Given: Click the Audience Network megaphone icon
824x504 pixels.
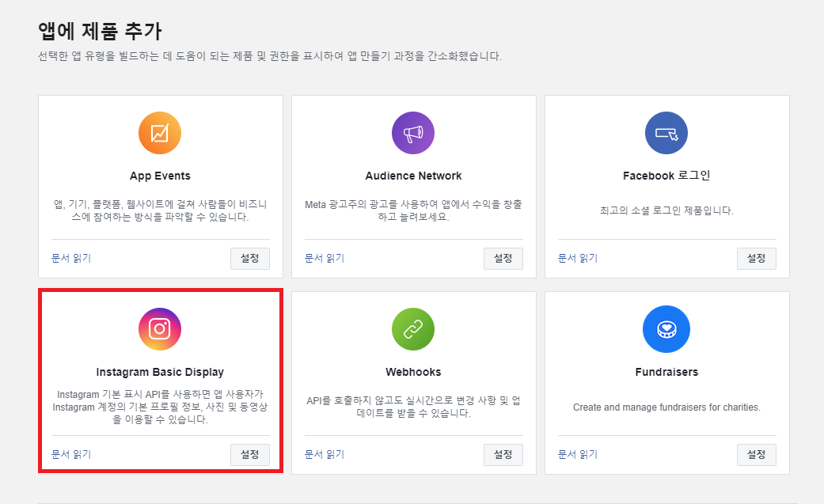Looking at the screenshot, I should pos(413,133).
